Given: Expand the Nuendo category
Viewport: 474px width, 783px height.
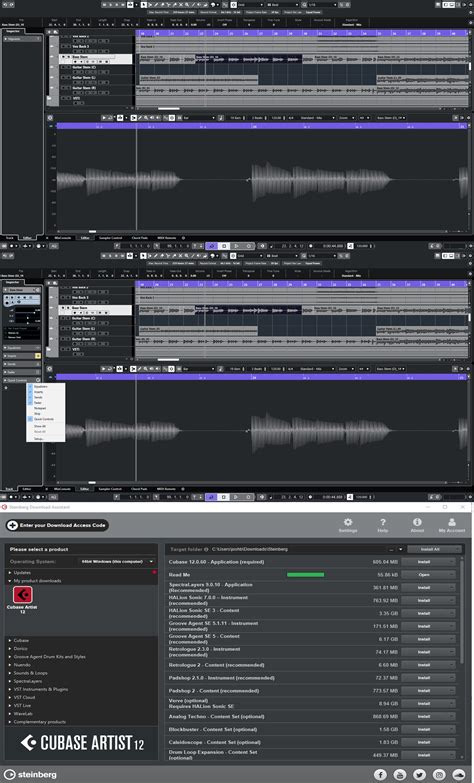Looking at the screenshot, I should point(9,665).
